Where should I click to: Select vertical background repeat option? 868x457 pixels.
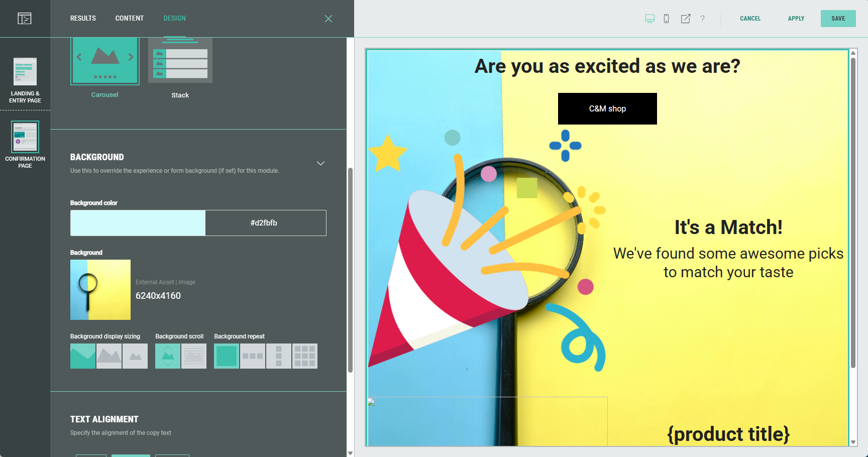point(279,356)
